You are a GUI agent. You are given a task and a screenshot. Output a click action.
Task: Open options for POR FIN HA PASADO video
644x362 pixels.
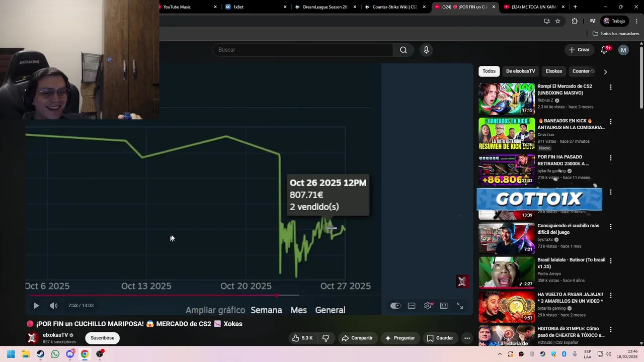point(611,158)
